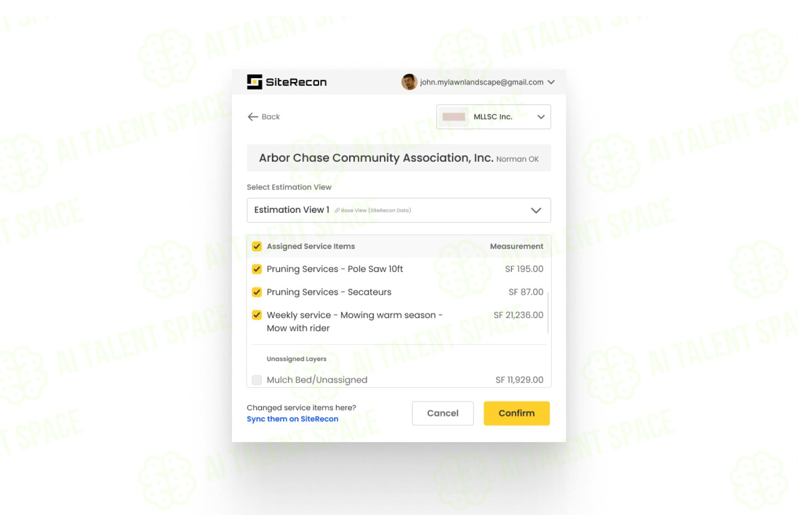Image resolution: width=798 pixels, height=532 pixels.
Task: Click the MLLSC Inc. company logo thumbnail
Action: coord(454,117)
